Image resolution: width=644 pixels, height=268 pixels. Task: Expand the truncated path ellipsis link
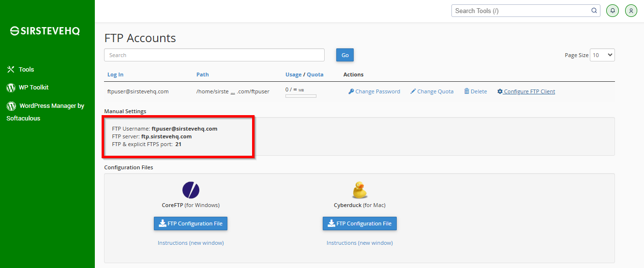pos(233,91)
